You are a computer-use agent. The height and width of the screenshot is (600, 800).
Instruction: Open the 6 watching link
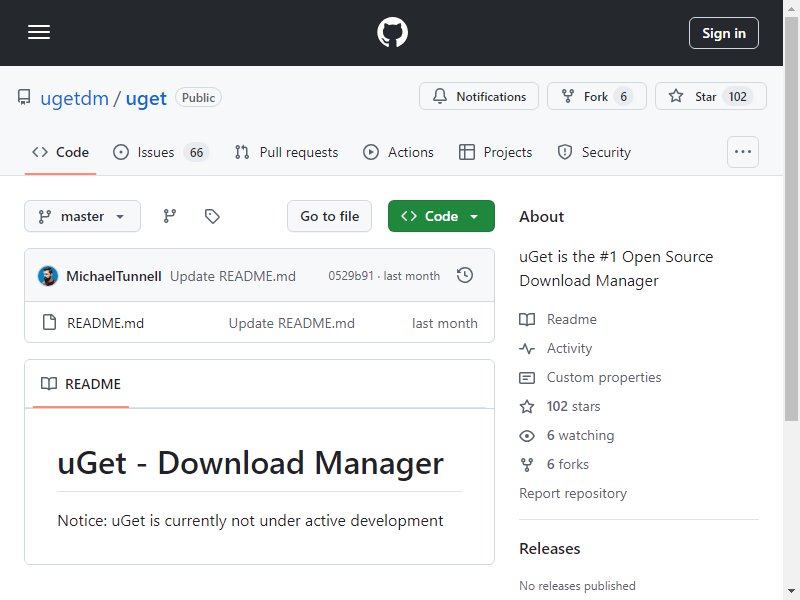(581, 436)
